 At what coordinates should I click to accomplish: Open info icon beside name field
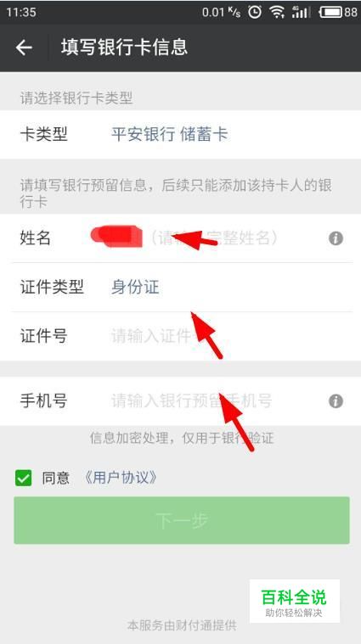click(x=336, y=238)
